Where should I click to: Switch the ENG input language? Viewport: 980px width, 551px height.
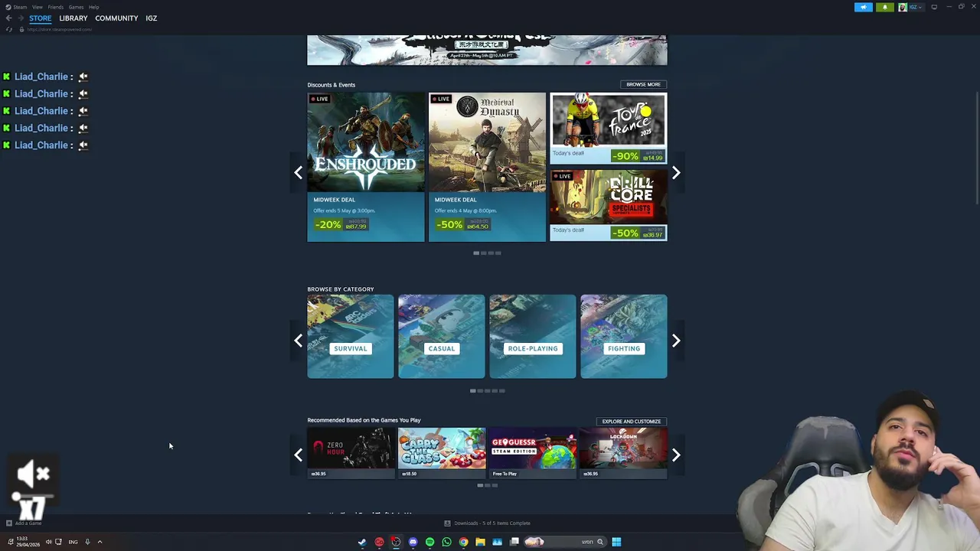73,542
